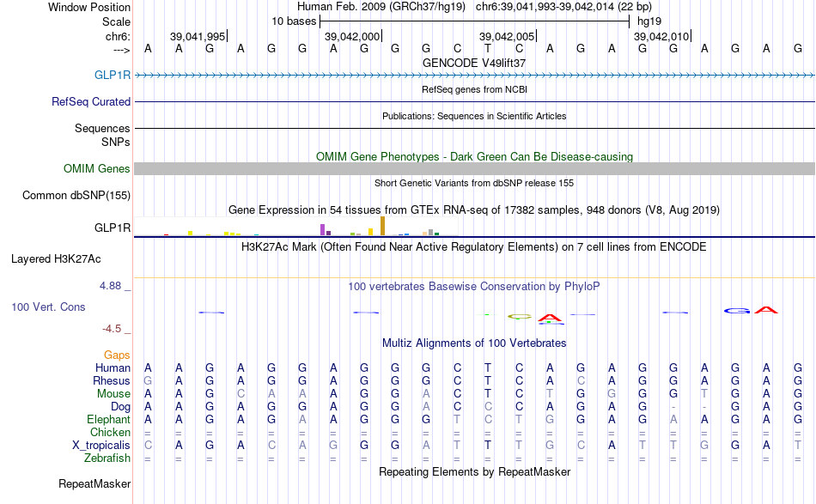Open the GENCODE V49lift37 track title

pos(474,63)
